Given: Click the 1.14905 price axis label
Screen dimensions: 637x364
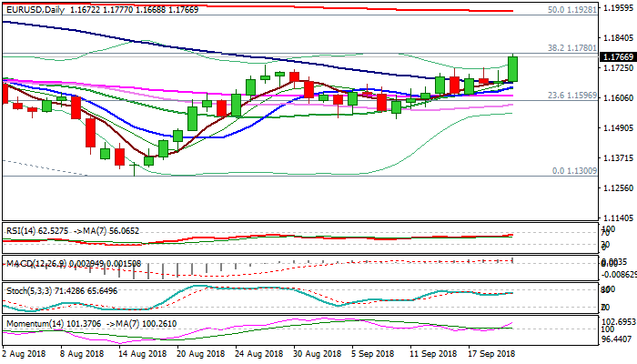Looking at the screenshot, I should tap(614, 128).
